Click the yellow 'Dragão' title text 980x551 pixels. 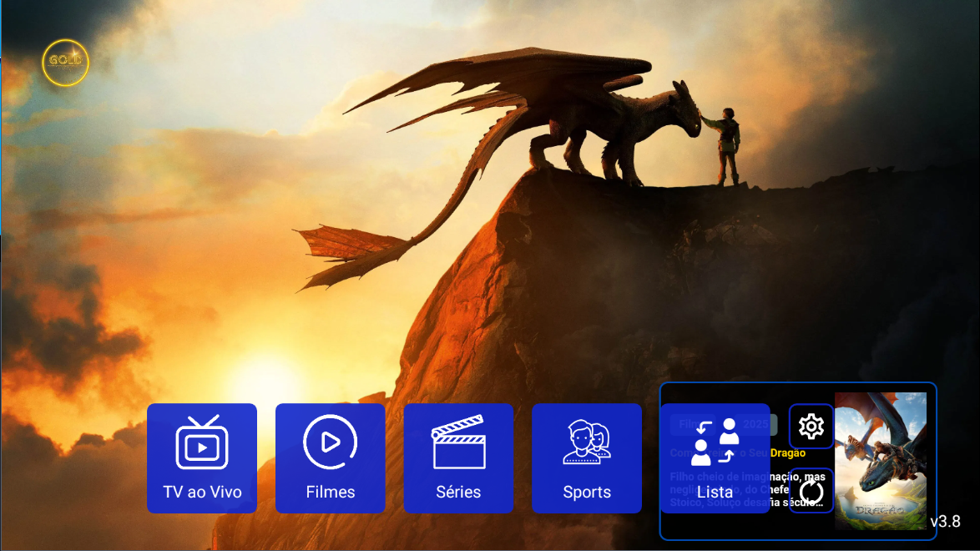click(x=787, y=452)
